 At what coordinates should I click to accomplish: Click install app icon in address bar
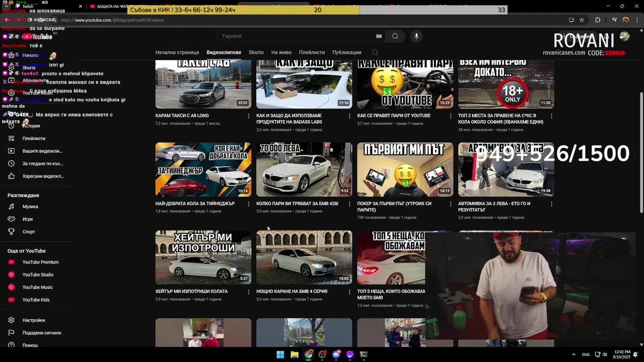click(571, 20)
